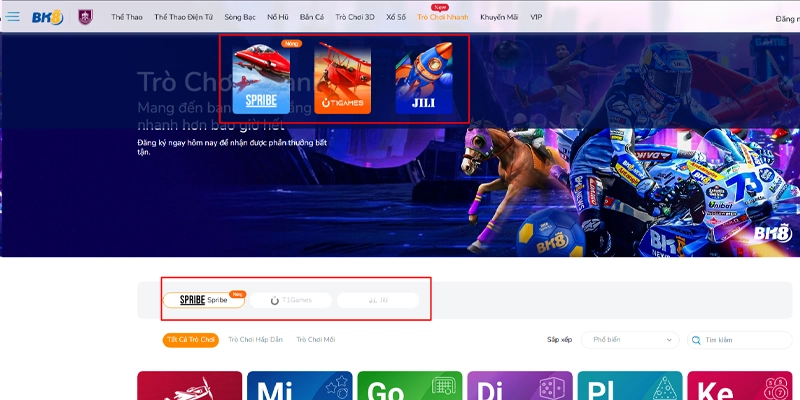The width and height of the screenshot is (800, 400).
Task: Select the Tất Cả Trò Chơi tab
Action: 191,340
